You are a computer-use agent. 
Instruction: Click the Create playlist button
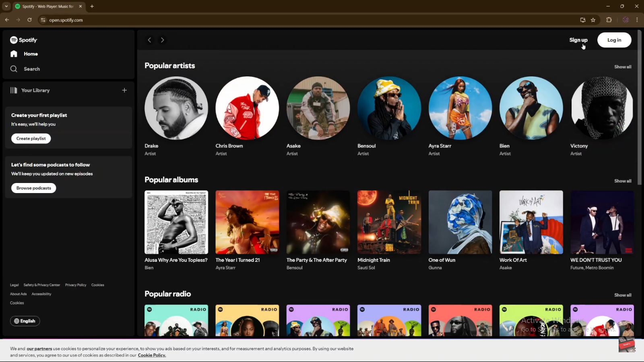coord(31,138)
